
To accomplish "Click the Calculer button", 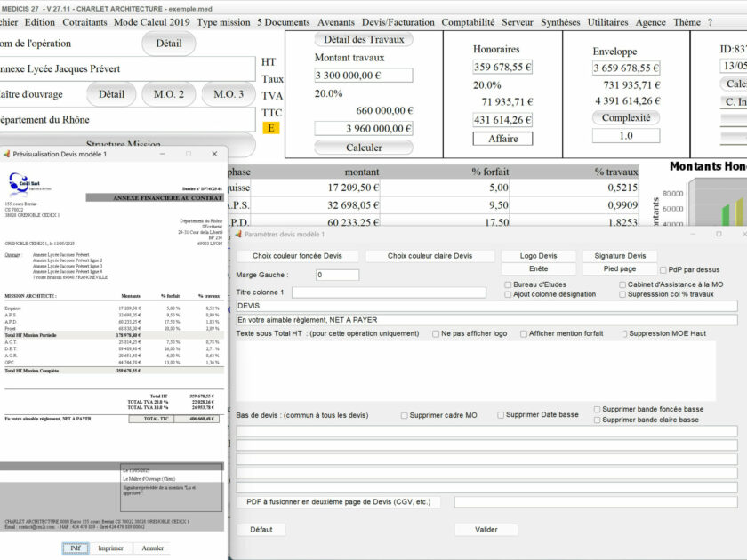I will click(364, 148).
